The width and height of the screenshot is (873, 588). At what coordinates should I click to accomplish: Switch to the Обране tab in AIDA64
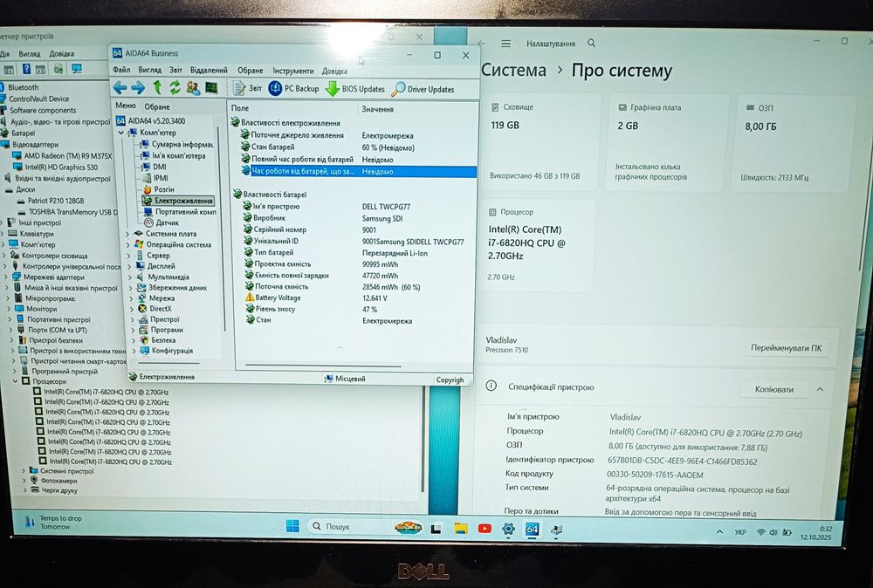(157, 106)
